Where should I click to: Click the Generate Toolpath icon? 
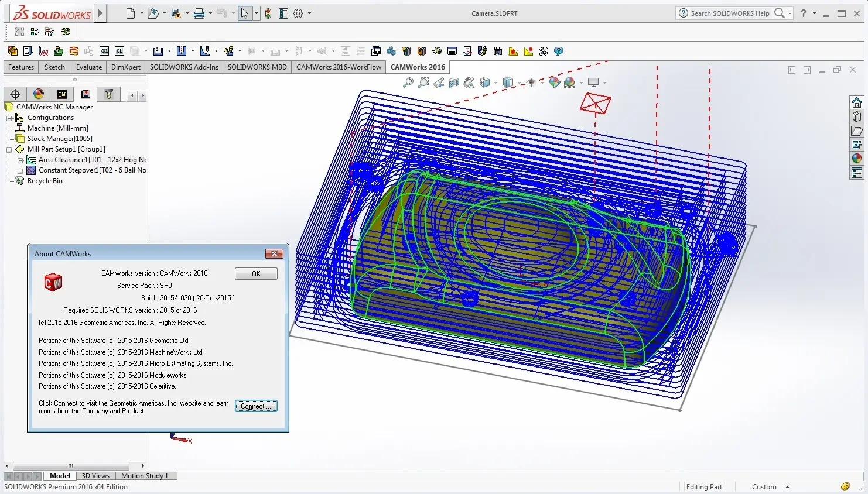[43, 51]
